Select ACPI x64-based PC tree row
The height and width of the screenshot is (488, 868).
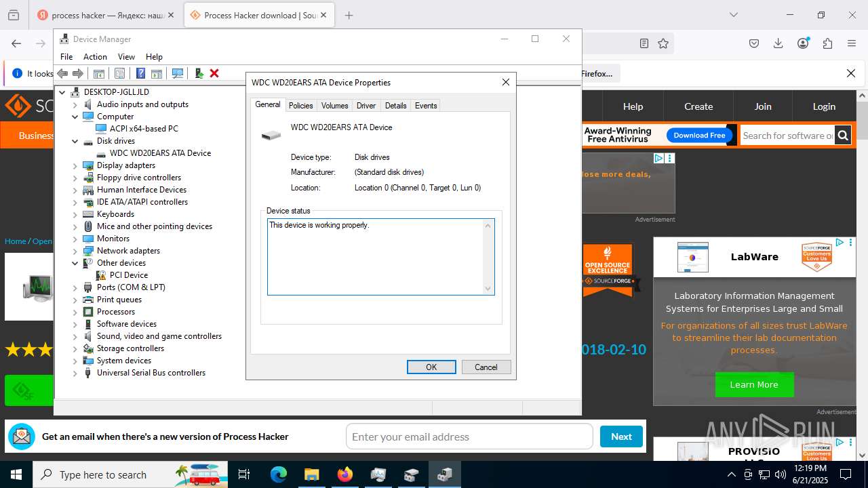point(144,129)
